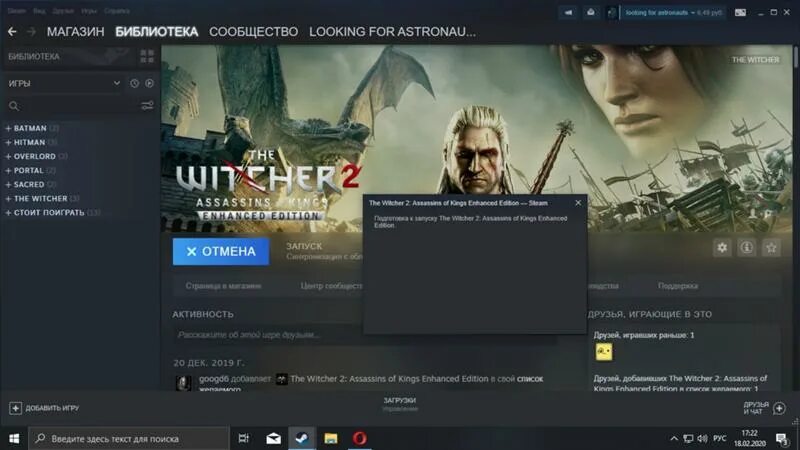The width and height of the screenshot is (800, 450).
Task: Switch the РУС input language
Action: coord(720,439)
